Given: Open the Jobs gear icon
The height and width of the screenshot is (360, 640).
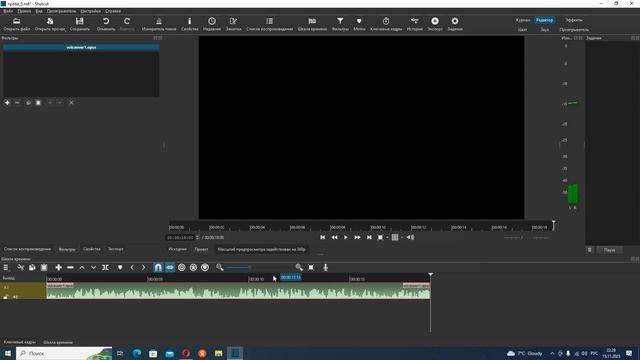Looking at the screenshot, I should [x=455, y=21].
